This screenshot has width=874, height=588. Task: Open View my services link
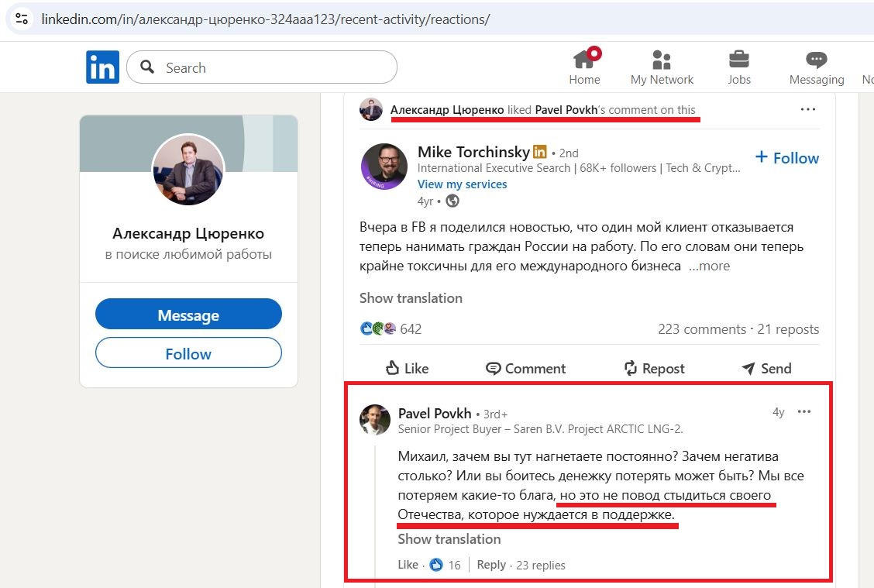coord(462,184)
